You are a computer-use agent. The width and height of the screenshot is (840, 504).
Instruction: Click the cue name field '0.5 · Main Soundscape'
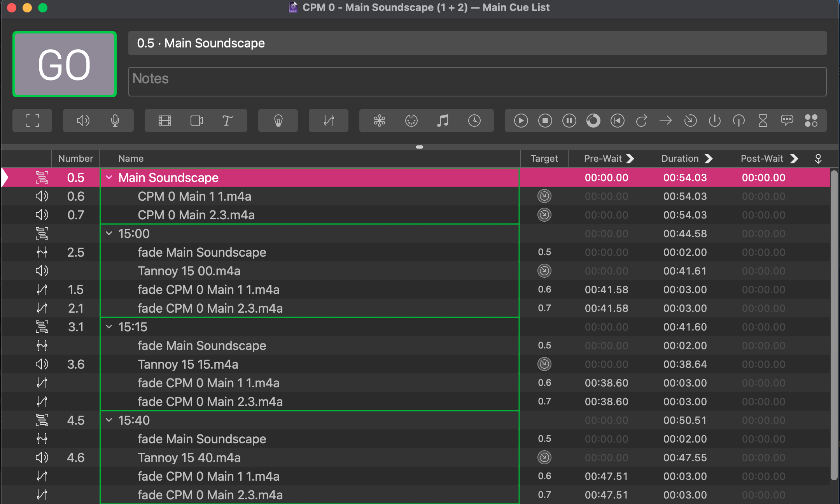(478, 43)
